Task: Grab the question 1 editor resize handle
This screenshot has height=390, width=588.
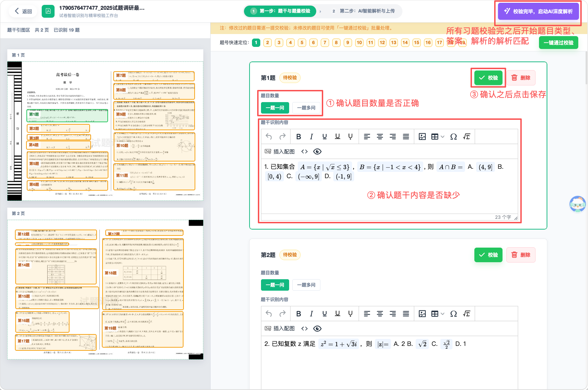Action: (516, 218)
